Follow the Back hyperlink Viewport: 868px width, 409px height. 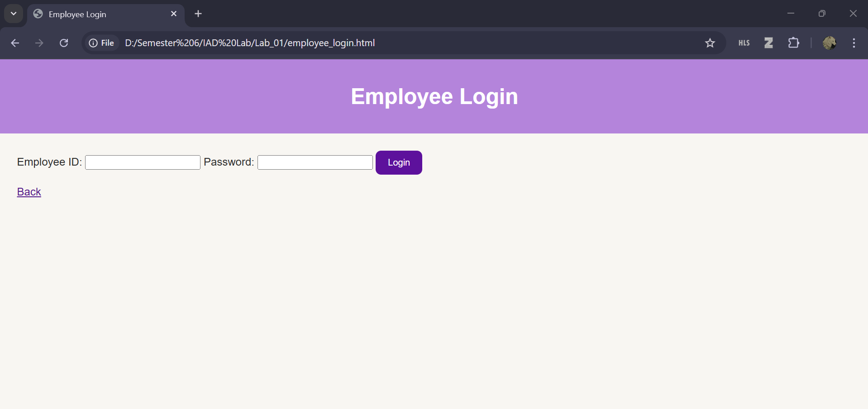point(29,191)
